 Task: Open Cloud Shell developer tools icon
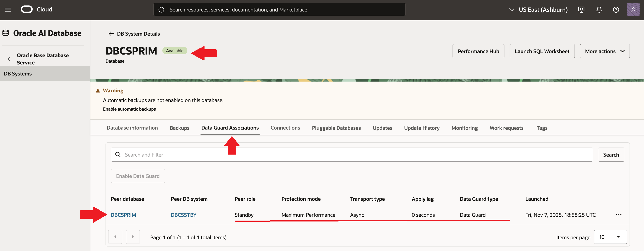tap(581, 10)
